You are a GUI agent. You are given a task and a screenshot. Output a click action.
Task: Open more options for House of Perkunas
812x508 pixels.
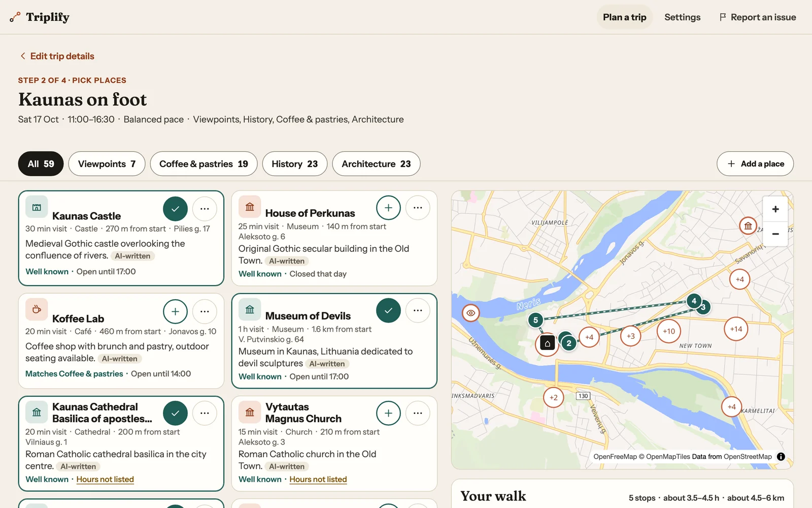tap(418, 208)
